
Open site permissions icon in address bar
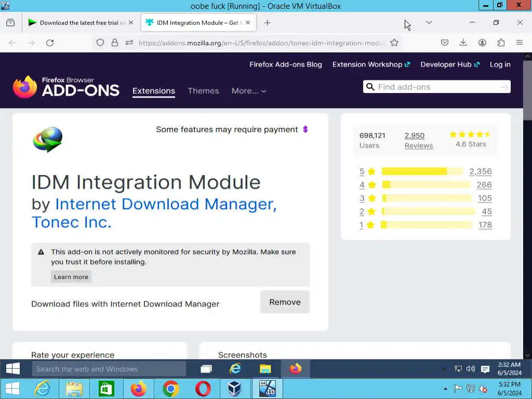click(129, 43)
